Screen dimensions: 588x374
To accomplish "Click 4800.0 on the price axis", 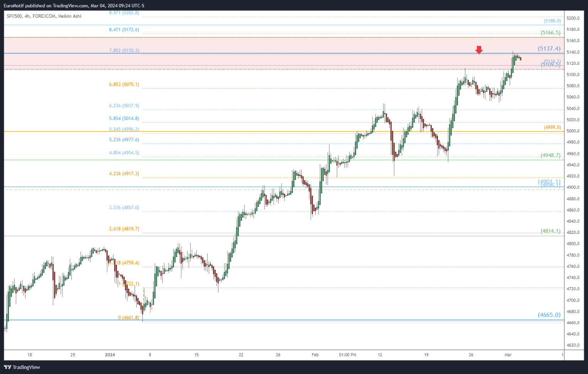I will coord(573,244).
